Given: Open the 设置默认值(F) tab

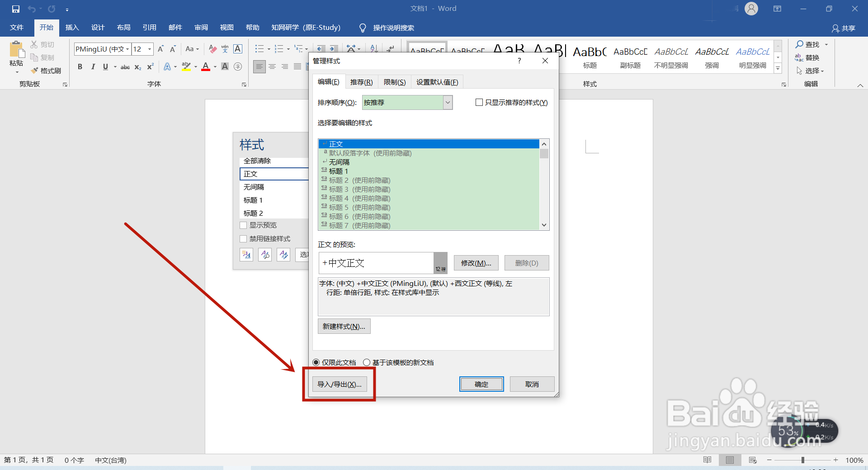Looking at the screenshot, I should pyautogui.click(x=437, y=82).
